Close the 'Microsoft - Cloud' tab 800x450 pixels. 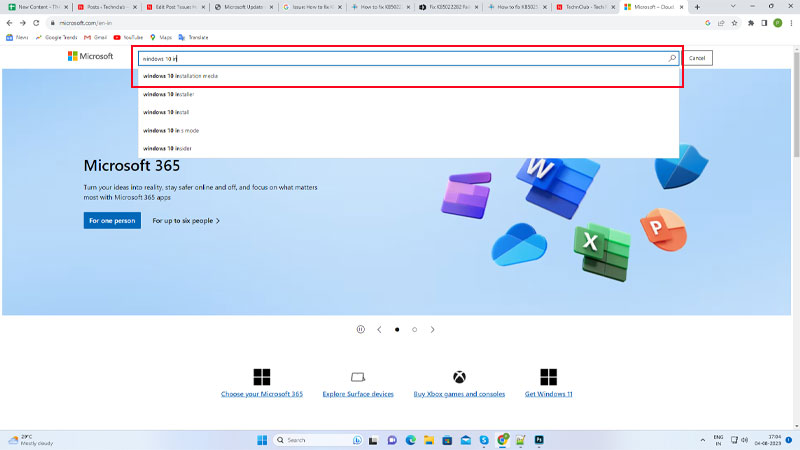point(681,7)
